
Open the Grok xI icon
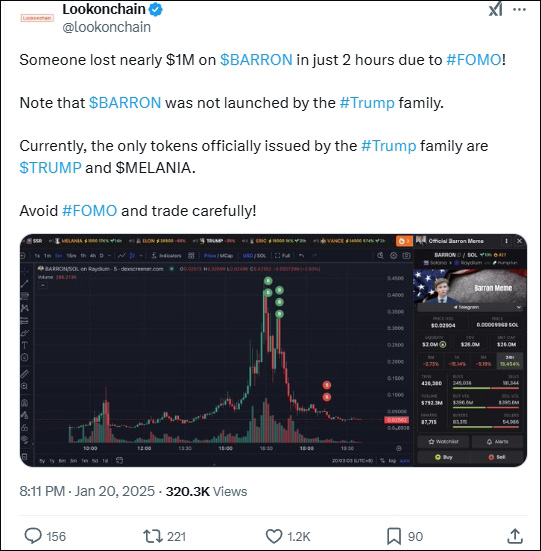495,9
